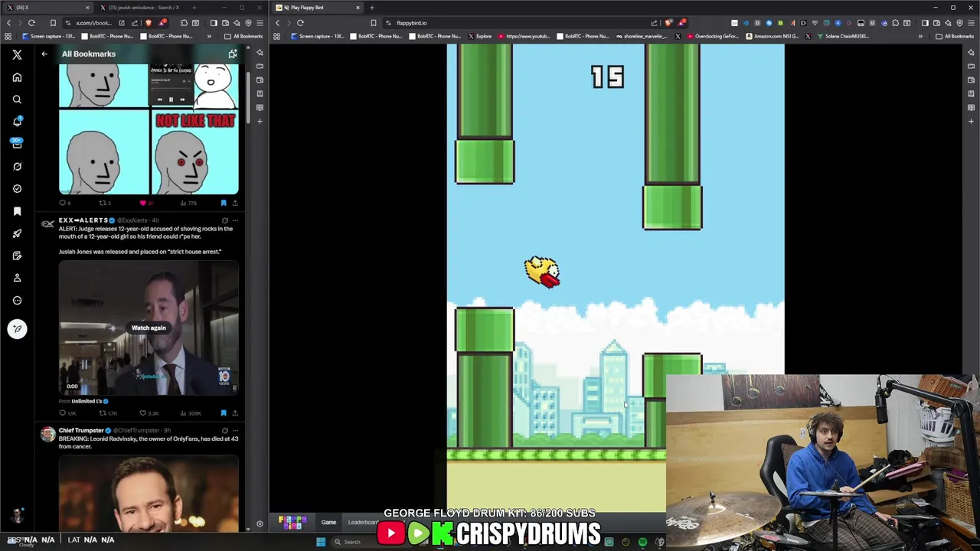Click the Brave Shields icon in the Flappy Bird window
This screenshot has height=551, width=980.
point(669,23)
